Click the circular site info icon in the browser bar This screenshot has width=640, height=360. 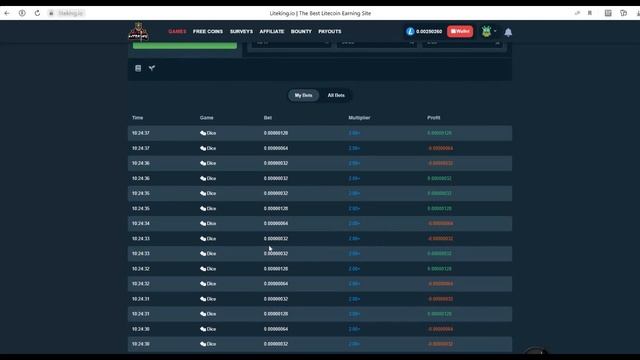22,13
